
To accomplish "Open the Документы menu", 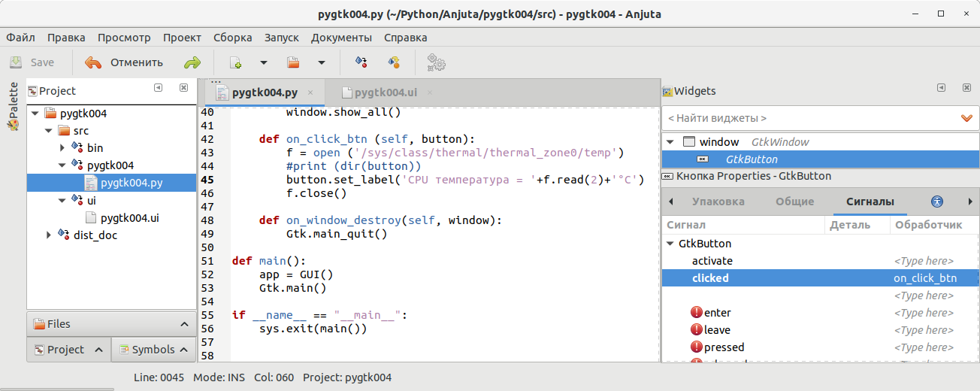I will (x=341, y=38).
